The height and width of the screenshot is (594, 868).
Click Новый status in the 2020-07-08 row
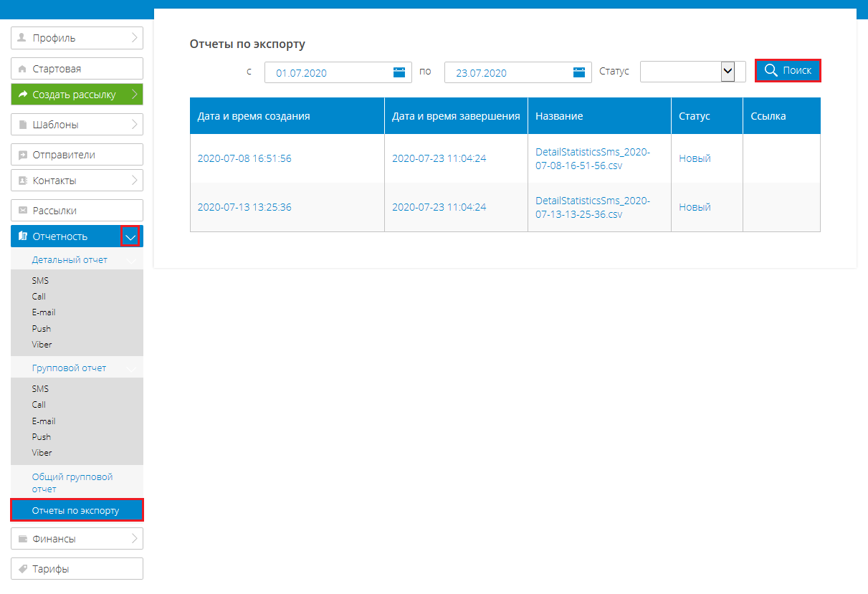(695, 158)
